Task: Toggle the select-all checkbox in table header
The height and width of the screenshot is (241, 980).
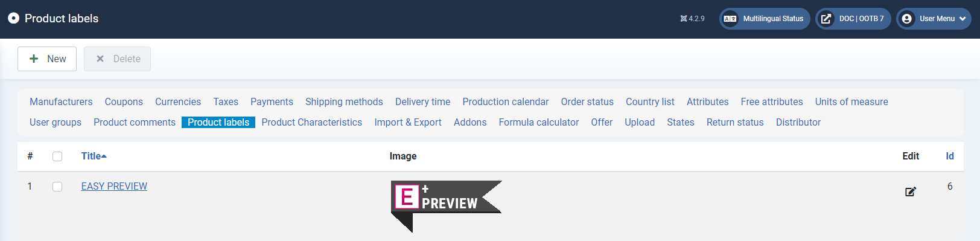Action: point(57,156)
